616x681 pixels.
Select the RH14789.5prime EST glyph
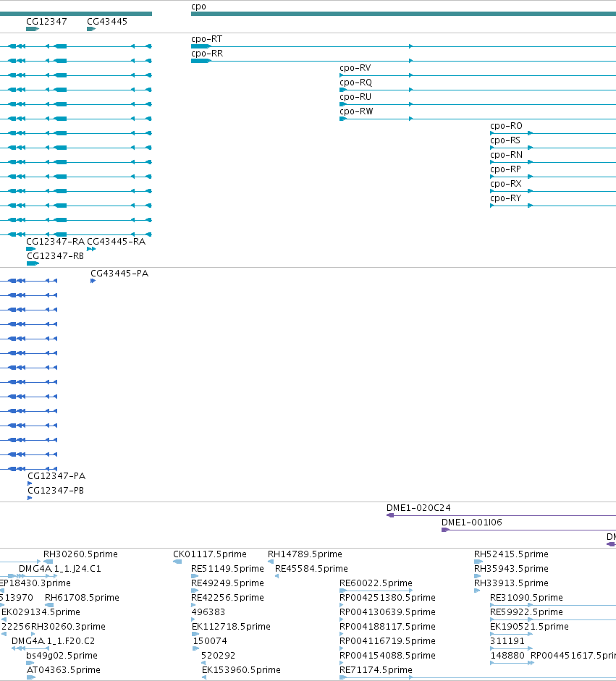point(271,562)
